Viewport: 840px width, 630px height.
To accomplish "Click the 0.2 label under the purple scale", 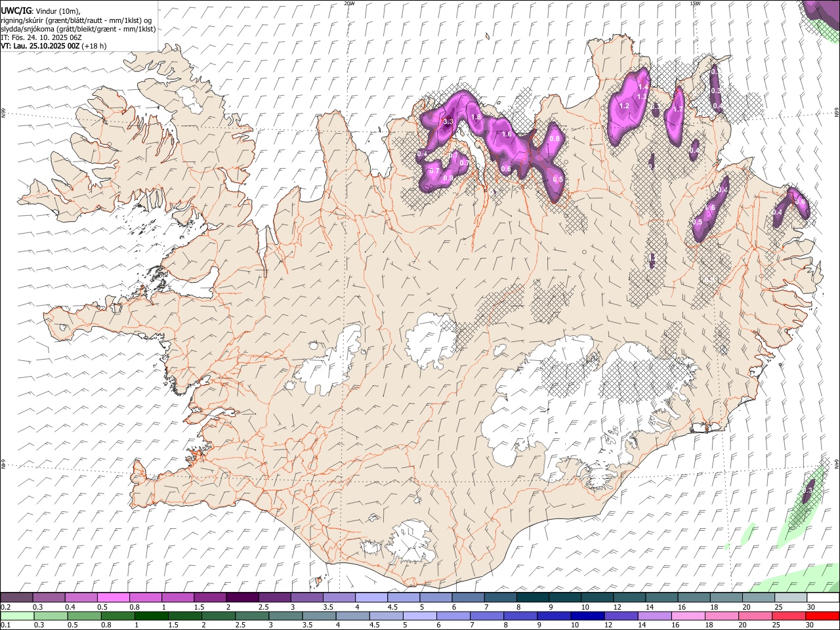I will coord(5,607).
